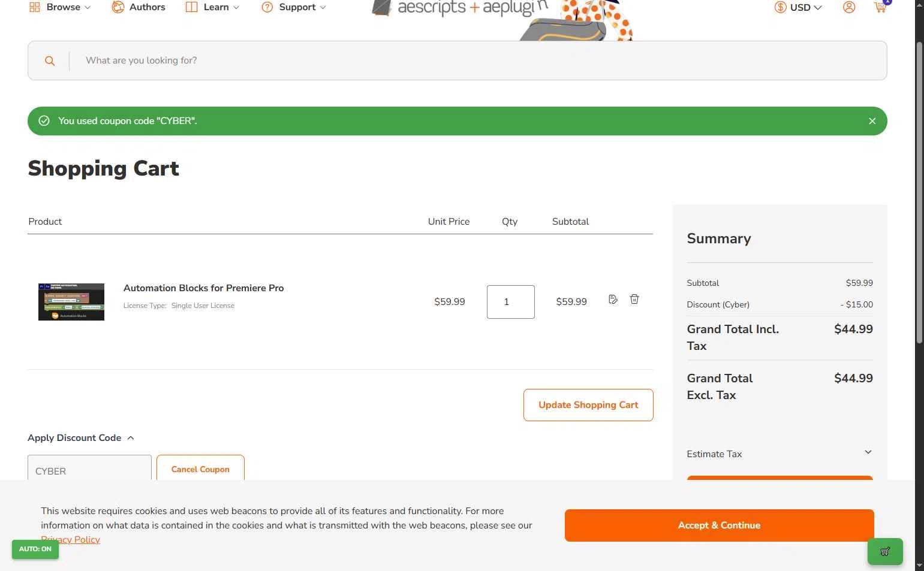The height and width of the screenshot is (571, 924).
Task: Click the Learn book icon
Action: click(191, 7)
